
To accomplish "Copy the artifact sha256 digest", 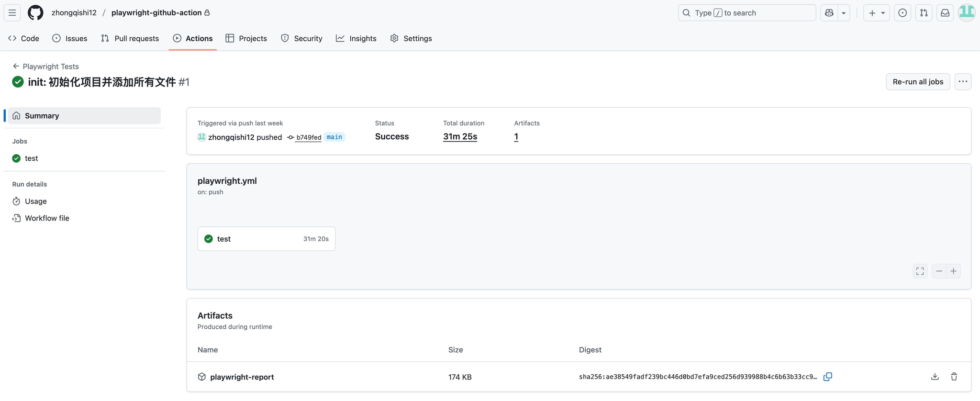I will tap(828, 377).
